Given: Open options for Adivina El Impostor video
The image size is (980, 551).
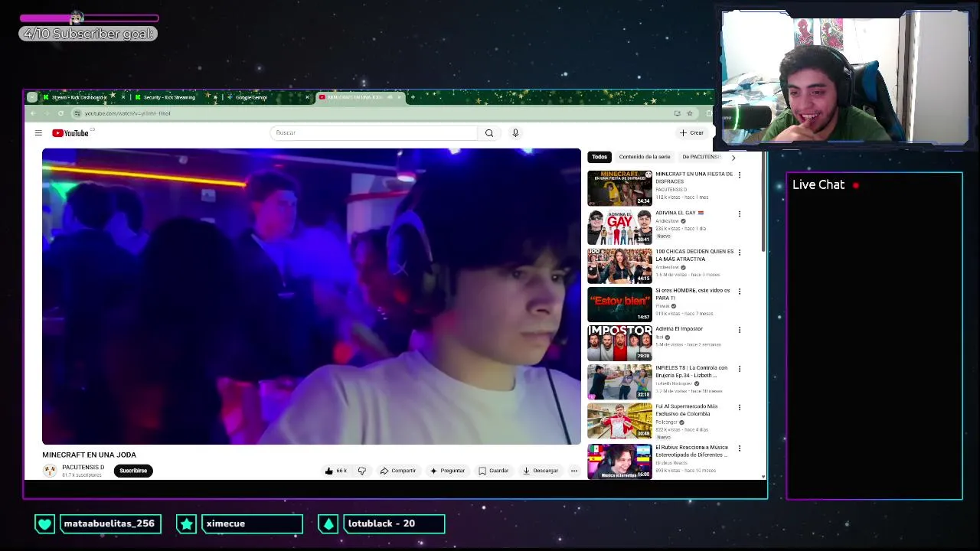Looking at the screenshot, I should tap(740, 330).
